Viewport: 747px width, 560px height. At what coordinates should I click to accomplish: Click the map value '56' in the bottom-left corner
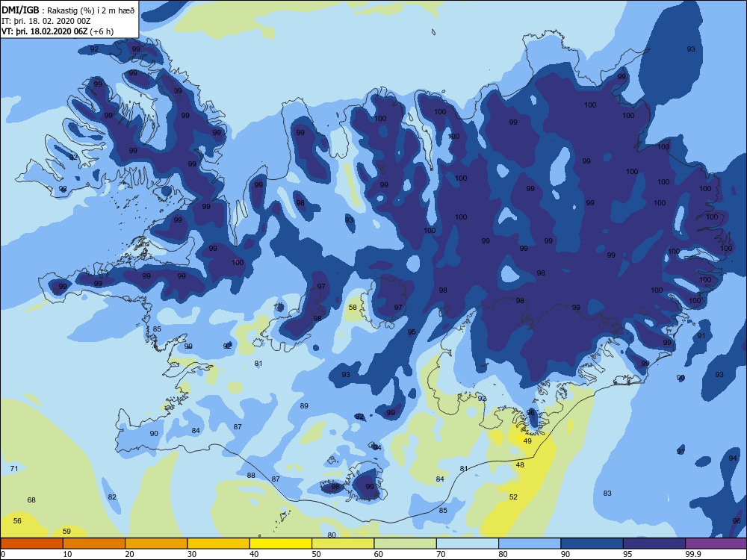17,521
